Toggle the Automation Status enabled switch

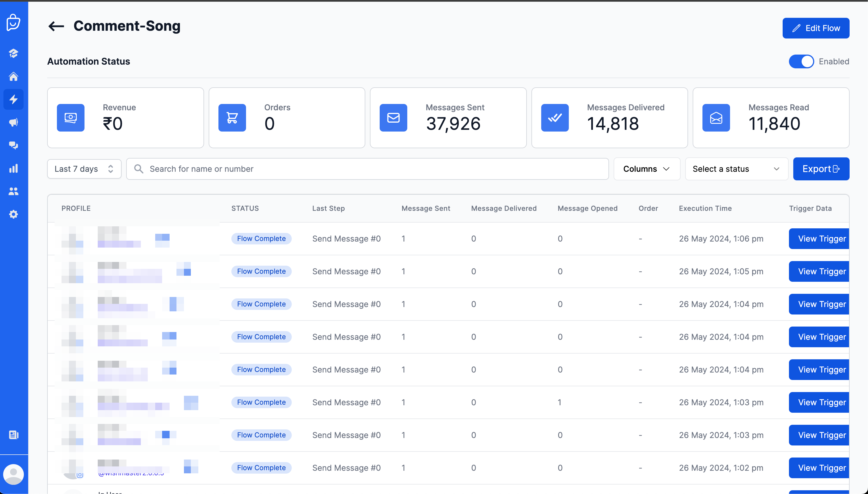point(801,61)
